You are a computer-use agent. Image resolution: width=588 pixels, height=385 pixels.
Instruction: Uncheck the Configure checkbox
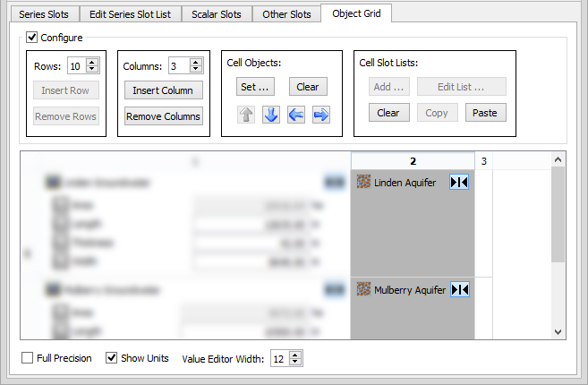pos(32,38)
